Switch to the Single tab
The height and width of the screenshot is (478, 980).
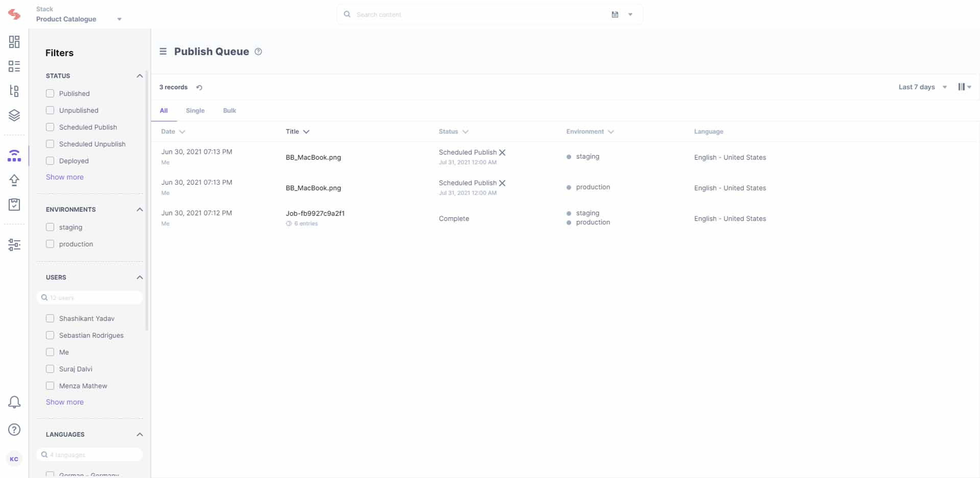coord(195,111)
